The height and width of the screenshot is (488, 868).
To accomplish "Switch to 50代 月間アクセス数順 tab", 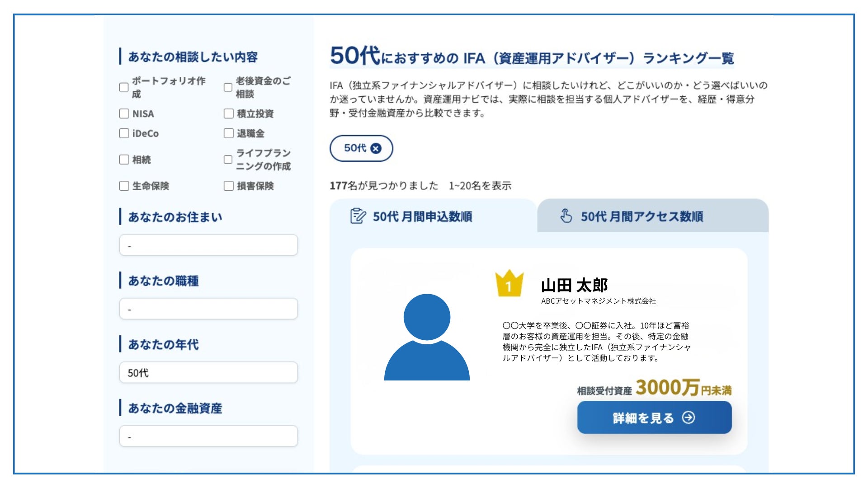I will [x=653, y=216].
